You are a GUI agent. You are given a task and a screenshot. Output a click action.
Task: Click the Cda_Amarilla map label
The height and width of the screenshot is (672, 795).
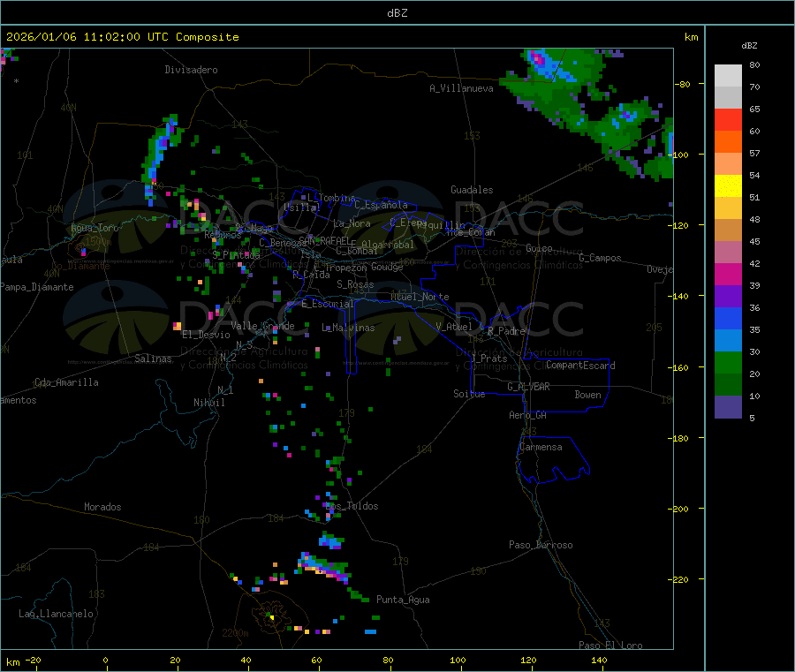(x=66, y=382)
